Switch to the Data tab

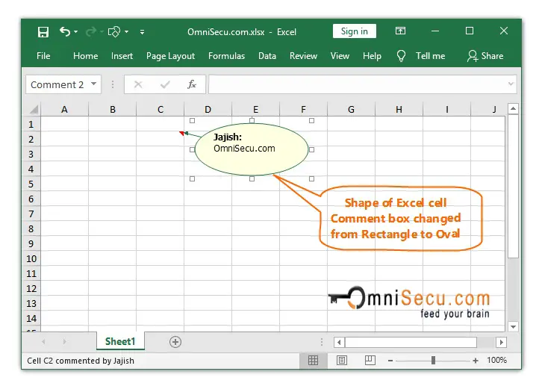coord(267,56)
